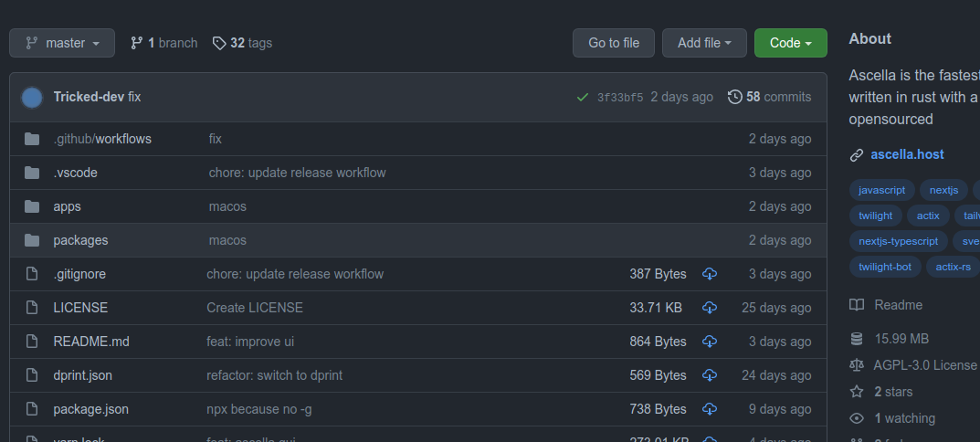Download LICENSE via cloud icon
Image resolution: width=980 pixels, height=442 pixels.
(x=710, y=308)
